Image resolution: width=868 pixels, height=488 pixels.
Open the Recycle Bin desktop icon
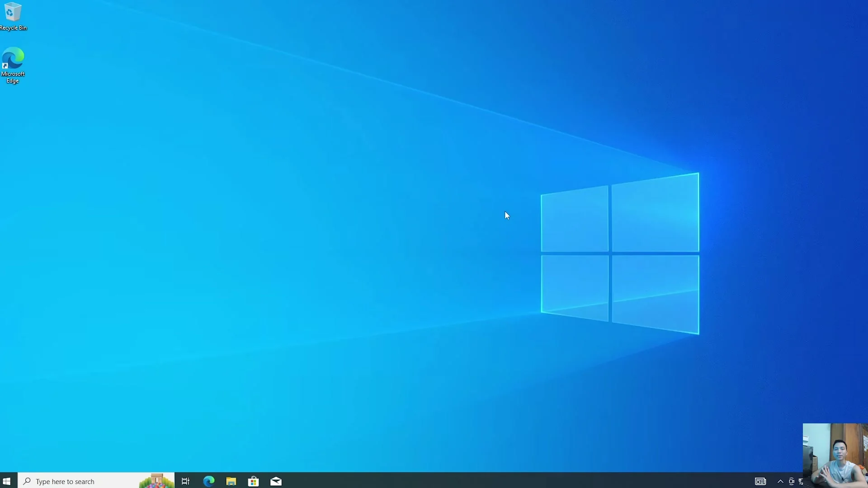13,16
